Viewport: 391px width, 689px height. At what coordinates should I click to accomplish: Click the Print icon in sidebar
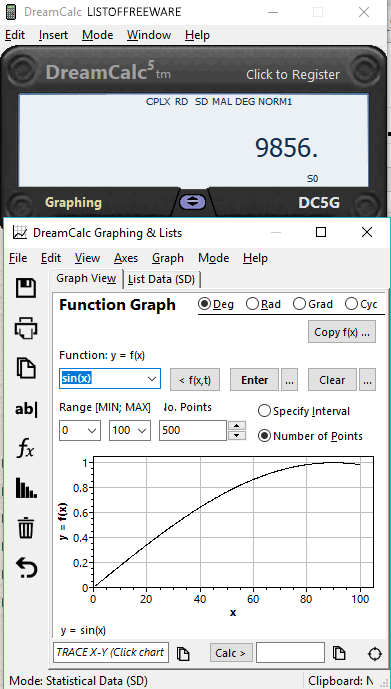25,328
